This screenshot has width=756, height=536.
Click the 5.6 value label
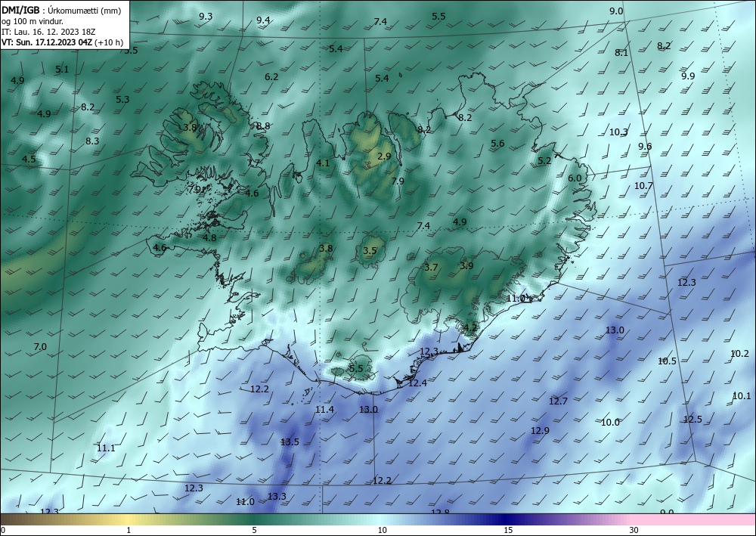pos(497,144)
